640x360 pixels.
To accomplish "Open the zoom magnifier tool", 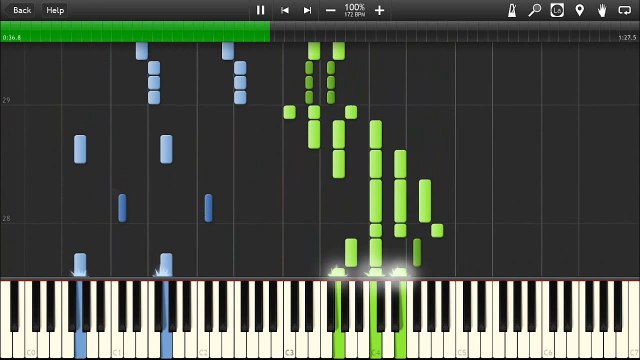I will 534,10.
